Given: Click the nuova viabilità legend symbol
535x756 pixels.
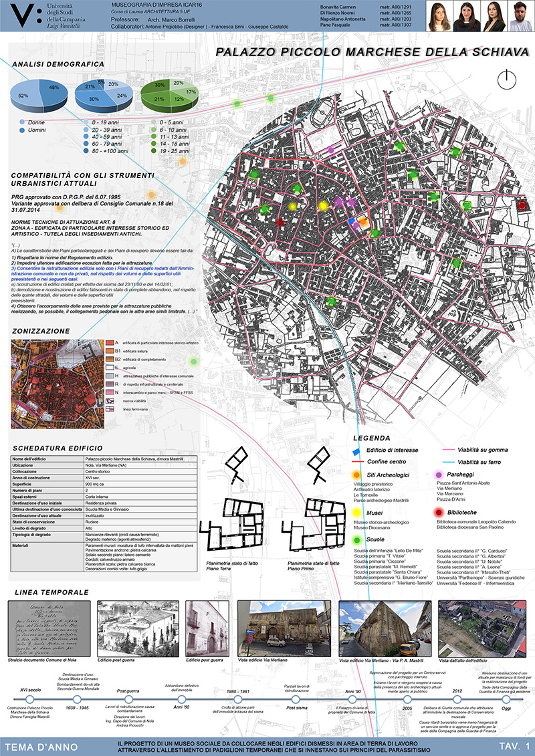Looking at the screenshot, I should [110, 400].
